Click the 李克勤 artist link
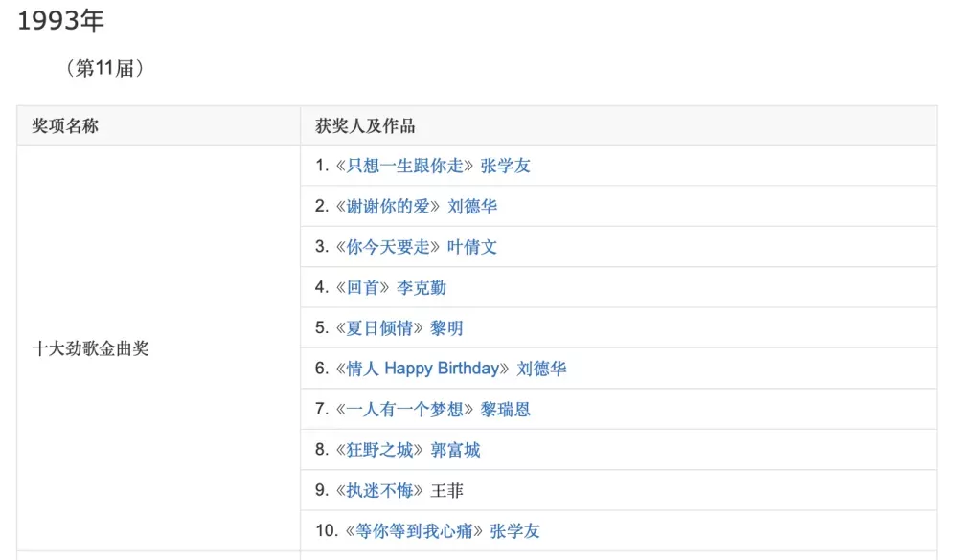This screenshot has height=560, width=958. 422,287
